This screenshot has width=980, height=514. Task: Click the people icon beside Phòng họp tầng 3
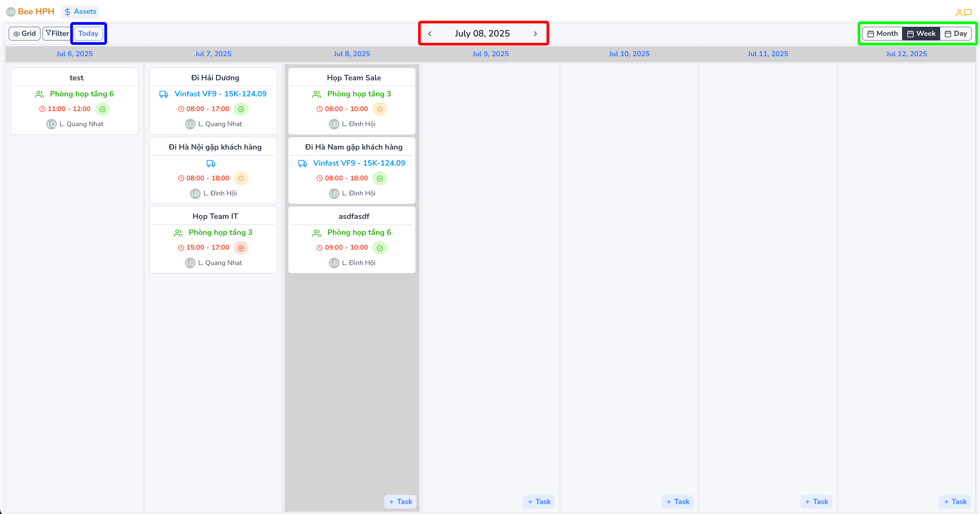(x=316, y=94)
